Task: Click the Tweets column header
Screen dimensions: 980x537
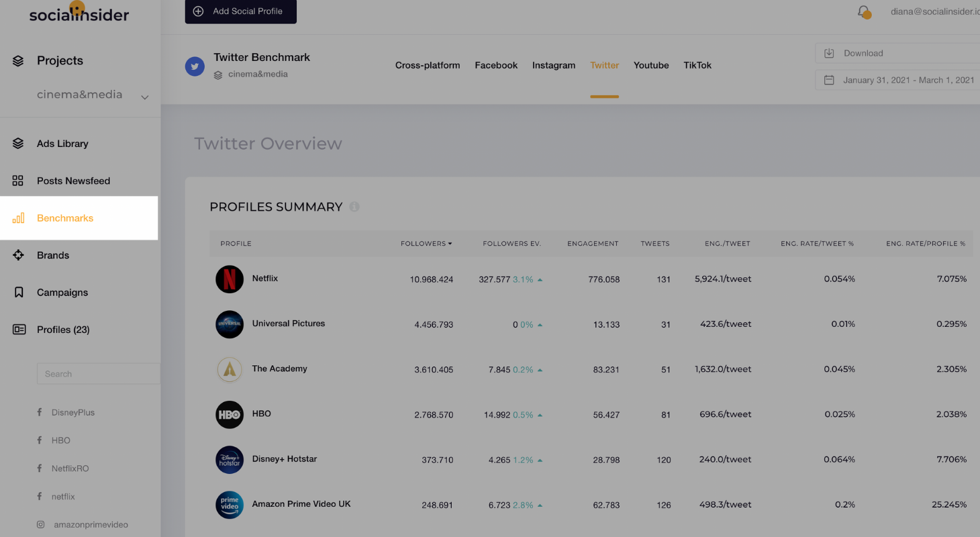Action: (x=655, y=244)
